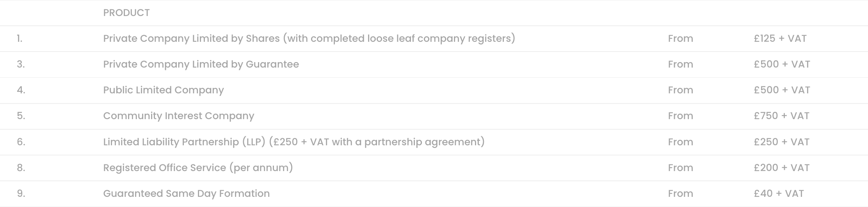This screenshot has height=207, width=868.
Task: Click the £125 + VAT price
Action: [x=780, y=39]
